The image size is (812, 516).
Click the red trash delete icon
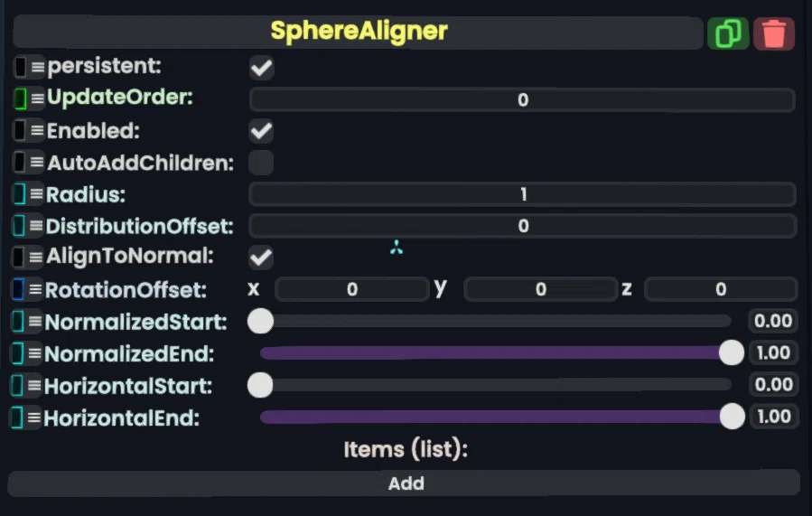pyautogui.click(x=774, y=33)
